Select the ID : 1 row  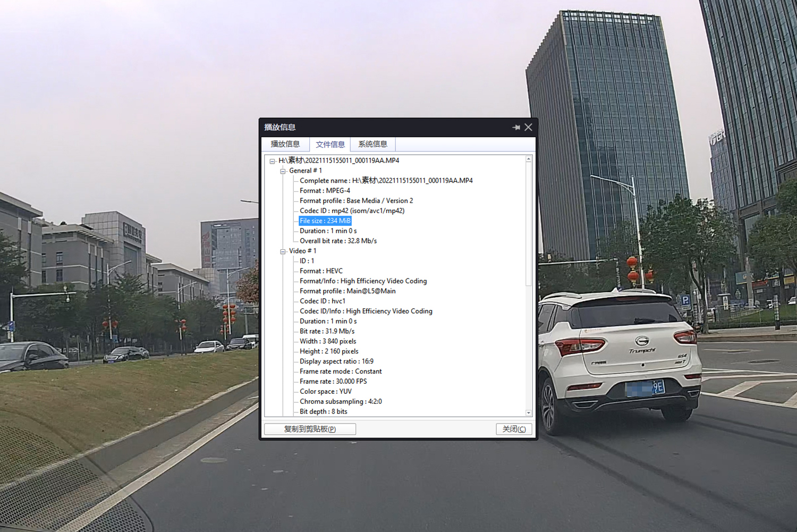(x=307, y=261)
